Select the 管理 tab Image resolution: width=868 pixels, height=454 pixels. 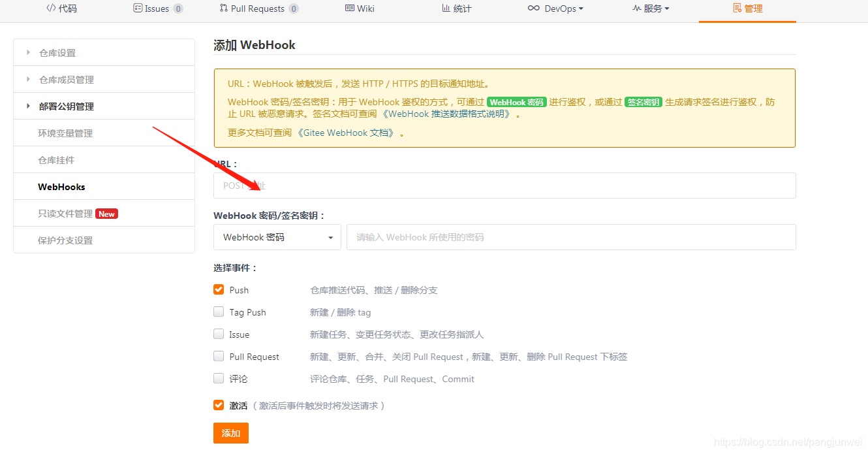(747, 8)
